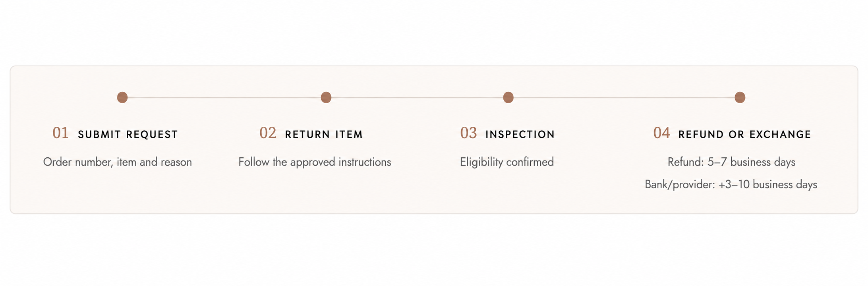Select the step number 04

pyautogui.click(x=662, y=133)
